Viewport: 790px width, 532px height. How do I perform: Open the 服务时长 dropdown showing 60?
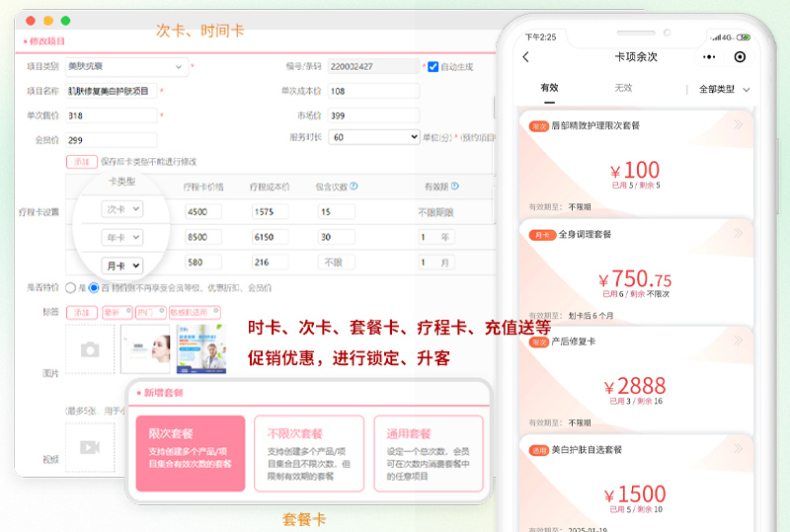click(x=373, y=137)
